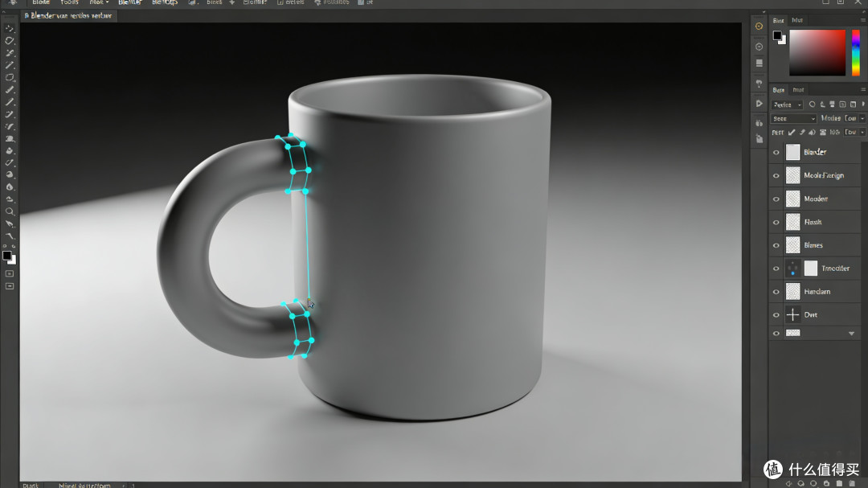Open the Sece blend mode dropdown
The image size is (868, 488).
(x=793, y=118)
